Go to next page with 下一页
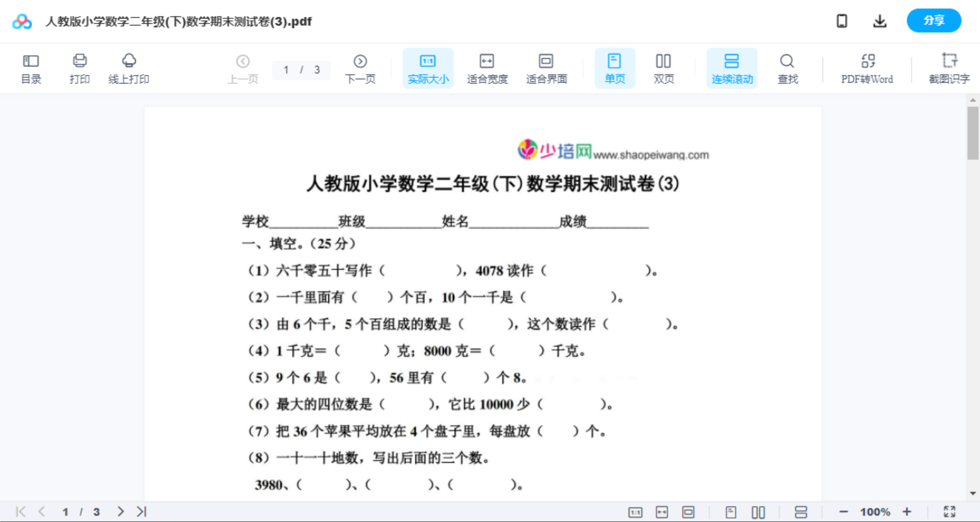980x522 pixels. (x=360, y=68)
